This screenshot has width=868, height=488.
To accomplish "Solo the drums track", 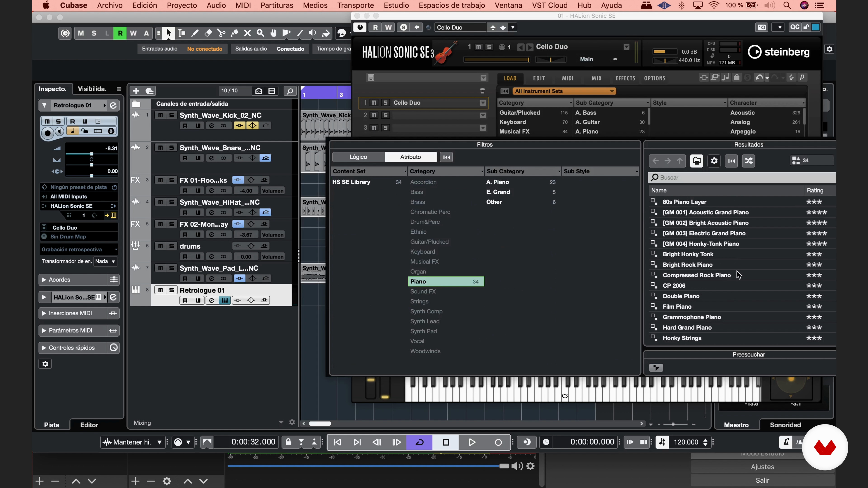I will [x=172, y=246].
